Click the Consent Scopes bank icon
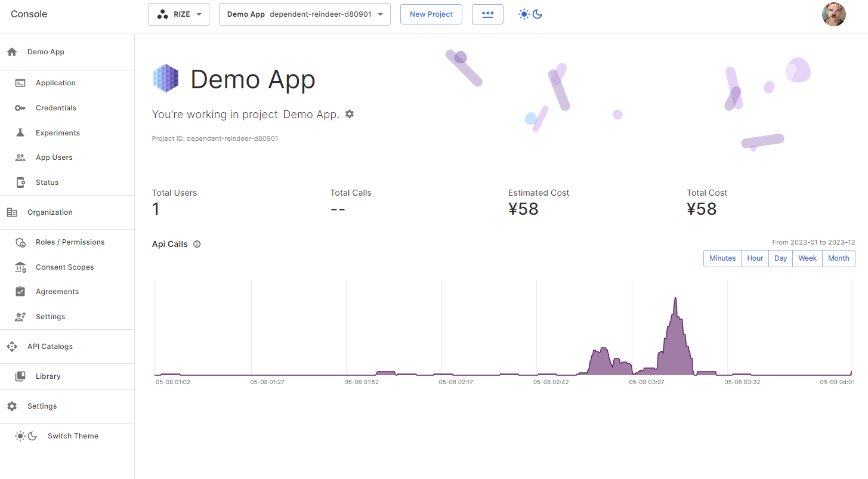868x479 pixels. [20, 267]
